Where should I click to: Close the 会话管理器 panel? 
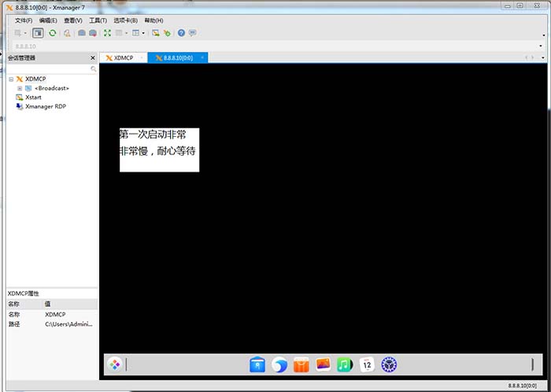click(x=93, y=58)
